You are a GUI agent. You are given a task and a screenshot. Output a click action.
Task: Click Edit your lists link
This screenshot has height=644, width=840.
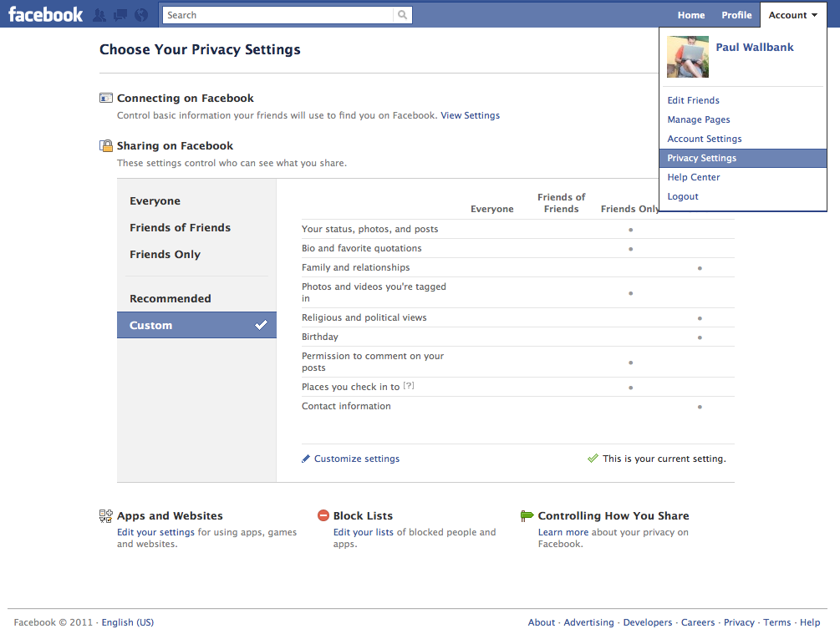pos(363,532)
